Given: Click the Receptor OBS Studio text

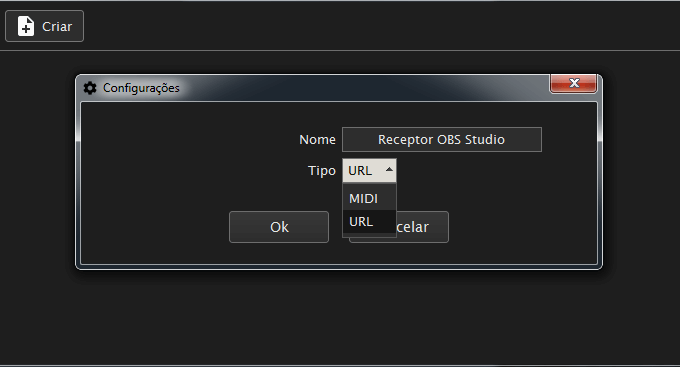Looking at the screenshot, I should pyautogui.click(x=441, y=140).
